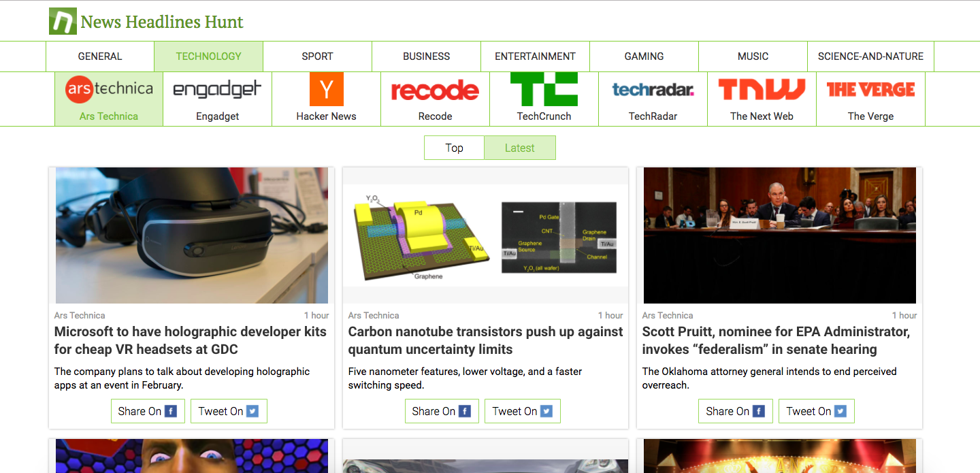The height and width of the screenshot is (473, 980).
Task: Select the Engadget source logo
Action: tap(218, 89)
